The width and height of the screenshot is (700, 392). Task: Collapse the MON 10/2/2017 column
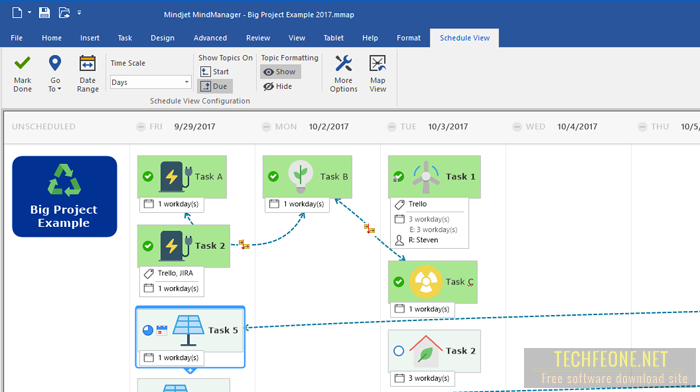267,127
